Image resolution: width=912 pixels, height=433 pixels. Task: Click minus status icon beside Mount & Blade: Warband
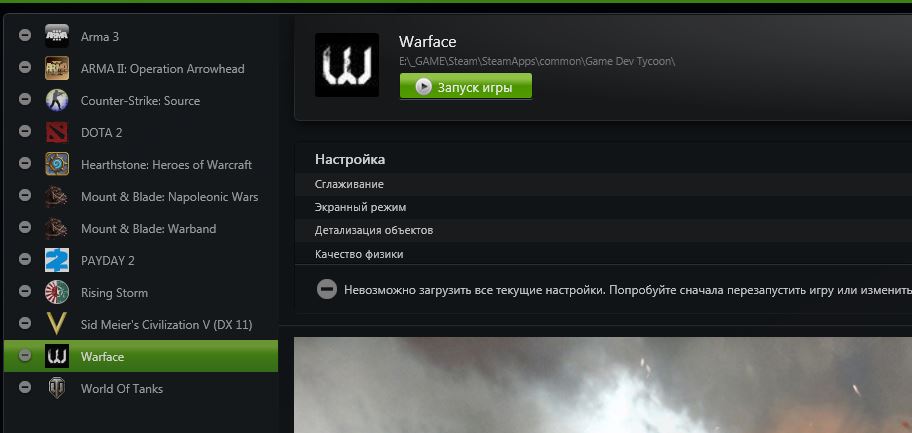pyautogui.click(x=24, y=227)
